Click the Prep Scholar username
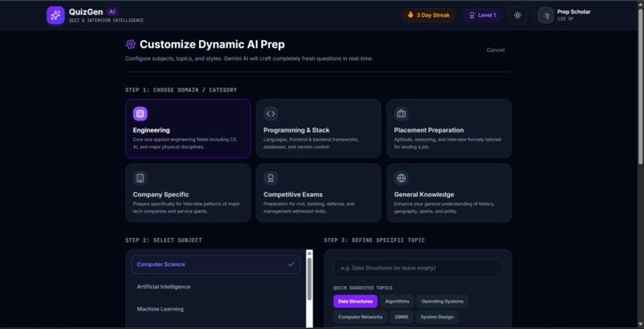The height and width of the screenshot is (329, 644). tap(574, 12)
